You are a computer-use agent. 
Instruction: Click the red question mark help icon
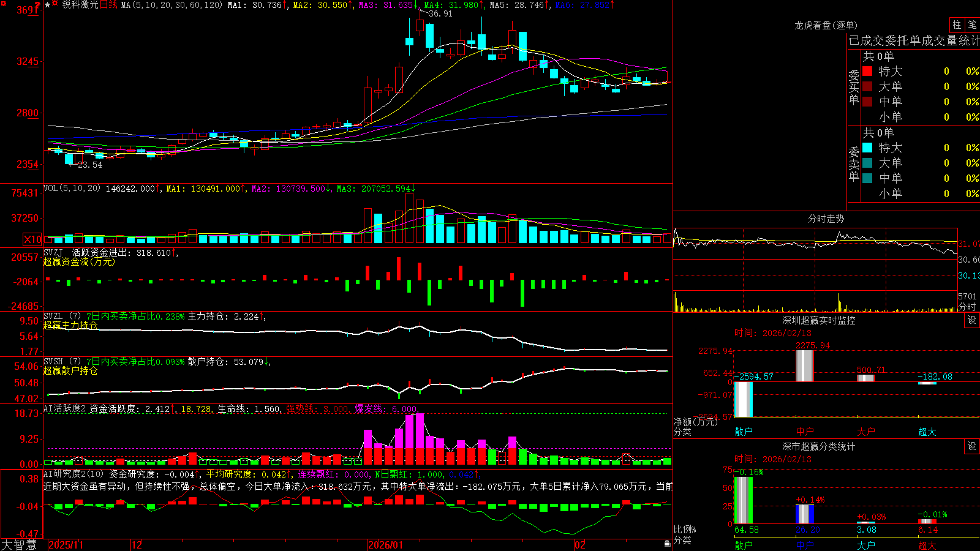[37, 6]
